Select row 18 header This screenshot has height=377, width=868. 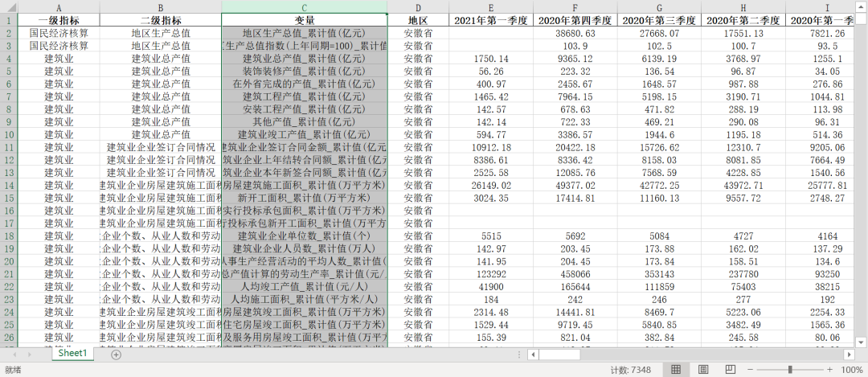tap(9, 236)
